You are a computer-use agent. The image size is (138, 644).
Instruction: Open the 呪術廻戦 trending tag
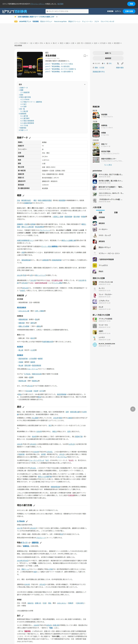click(36, 21)
